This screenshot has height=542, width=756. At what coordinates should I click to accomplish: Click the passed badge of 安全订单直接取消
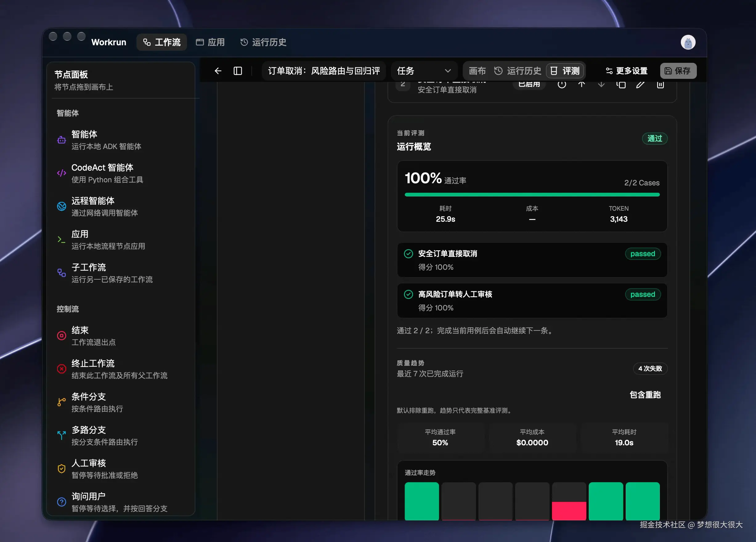(x=643, y=254)
